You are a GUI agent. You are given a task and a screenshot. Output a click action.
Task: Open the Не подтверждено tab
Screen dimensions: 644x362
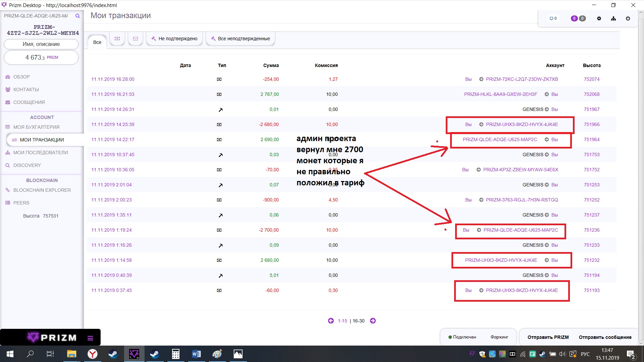[174, 39]
